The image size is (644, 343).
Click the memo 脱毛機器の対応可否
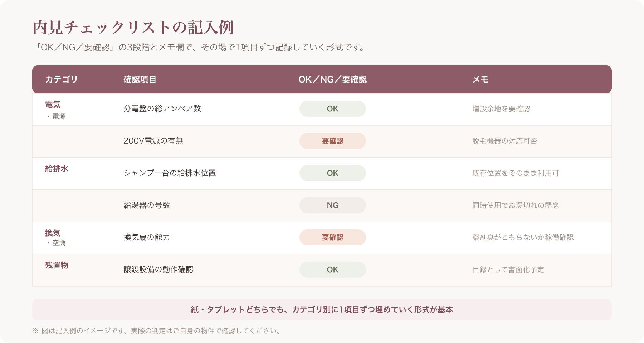[505, 141]
